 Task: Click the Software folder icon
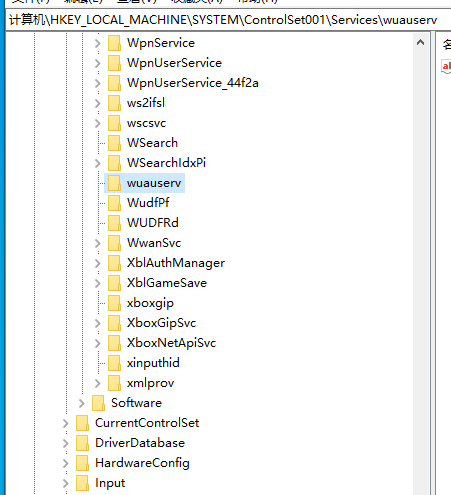point(98,403)
